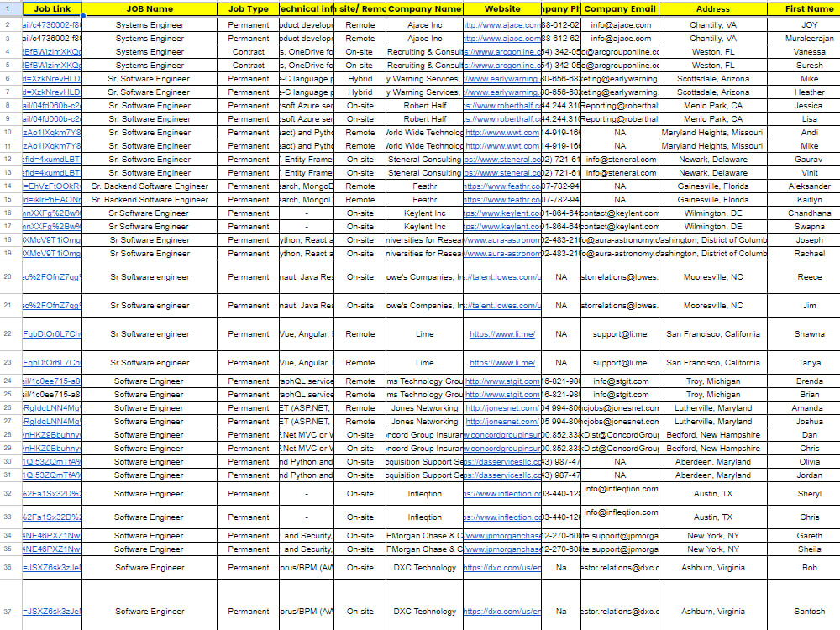This screenshot has height=630, width=840.
Task: Click first name 'Sheila' in row 35
Action: point(809,549)
